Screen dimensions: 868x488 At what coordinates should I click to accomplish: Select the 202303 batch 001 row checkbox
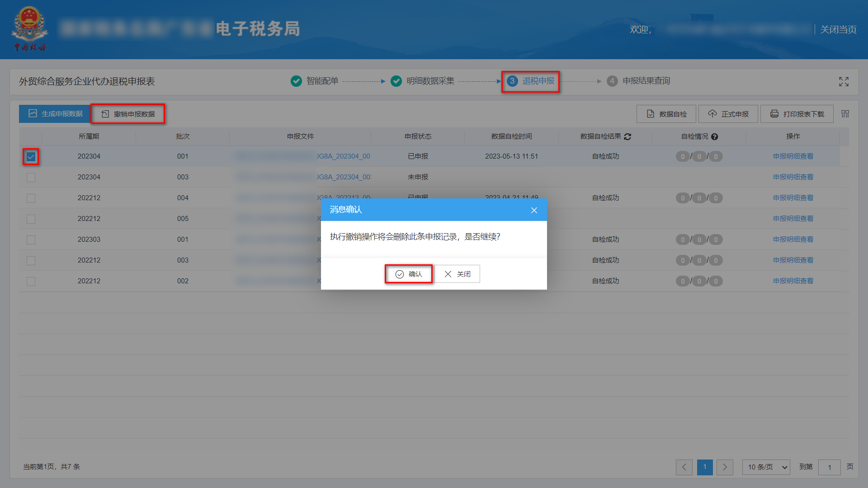[30, 239]
